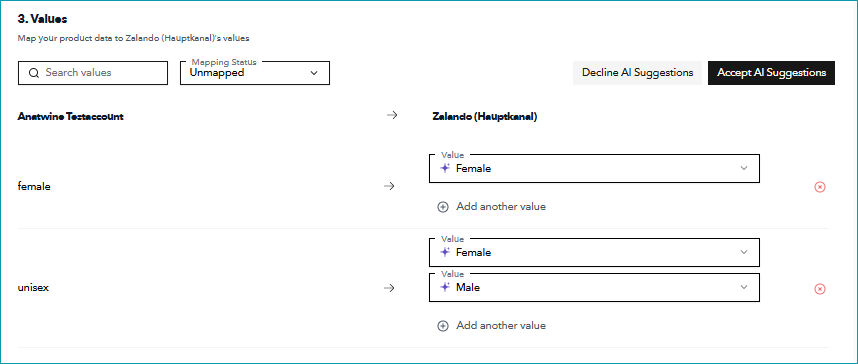Click the 'Map your product data' description
Image resolution: width=858 pixels, height=364 pixels.
134,38
